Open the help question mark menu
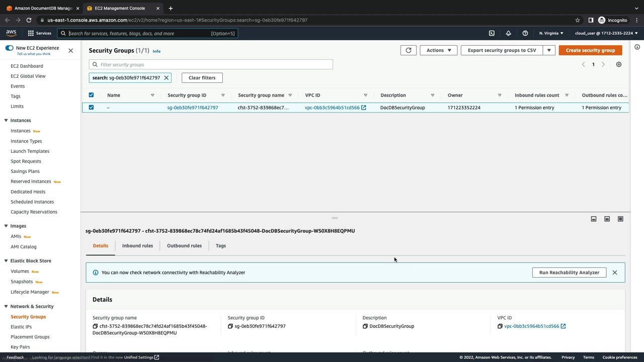 click(x=525, y=33)
